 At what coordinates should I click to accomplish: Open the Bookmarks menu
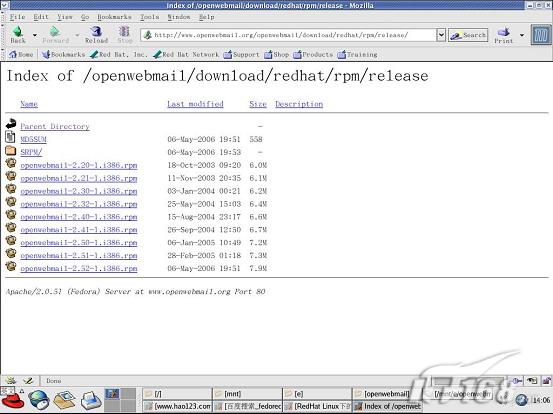[x=114, y=17]
